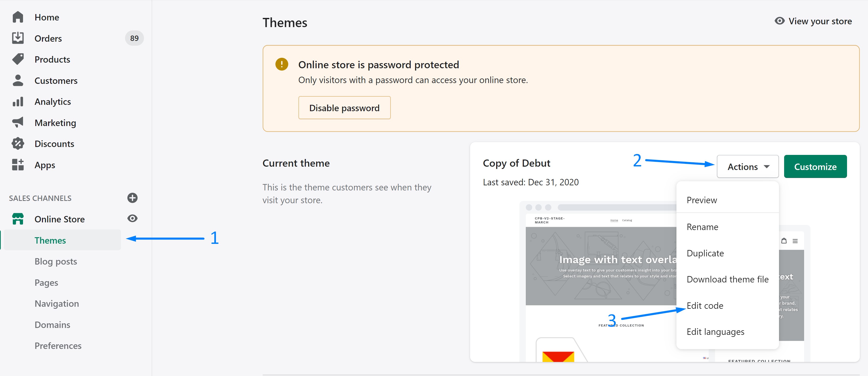The height and width of the screenshot is (376, 868).
Task: Click the Themes page title
Action: click(x=285, y=22)
